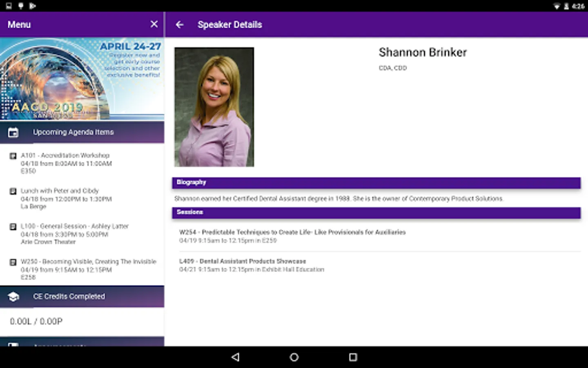The image size is (588, 368).
Task: Click the 04/21 Exhibit Hall Education time line
Action: (x=252, y=269)
